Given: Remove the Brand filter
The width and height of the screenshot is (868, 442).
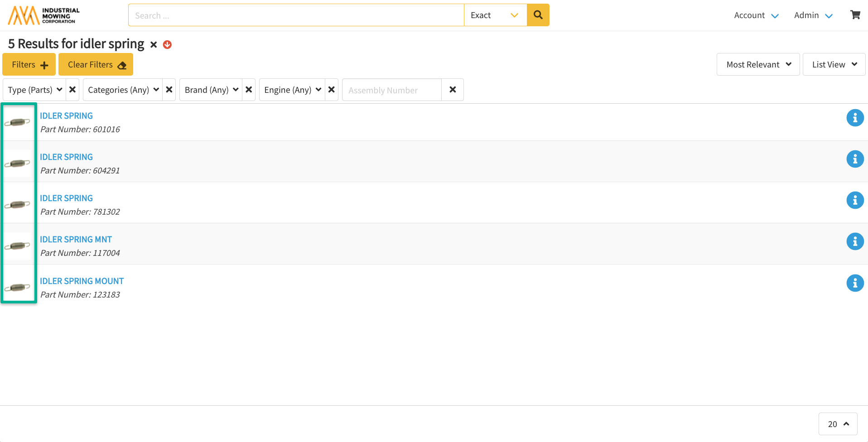Looking at the screenshot, I should tap(249, 90).
